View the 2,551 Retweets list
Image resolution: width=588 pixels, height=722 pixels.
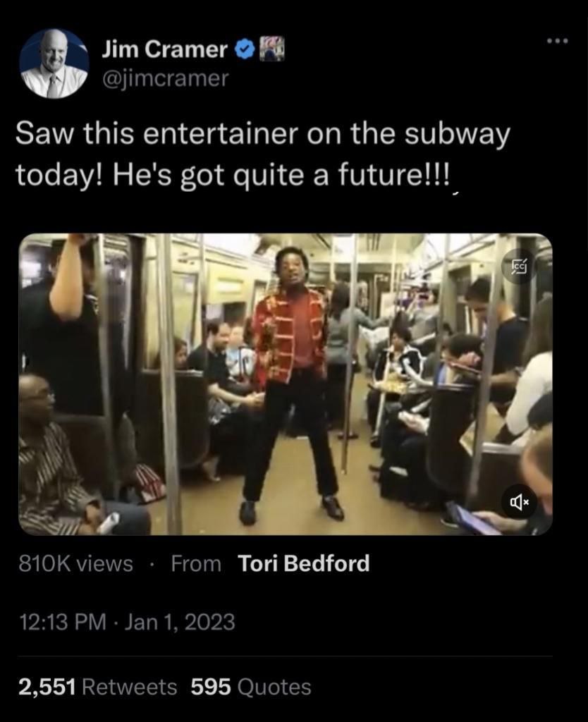(x=97, y=687)
